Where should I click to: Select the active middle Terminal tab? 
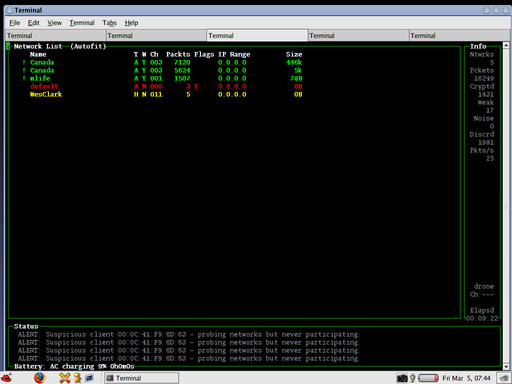[257, 35]
